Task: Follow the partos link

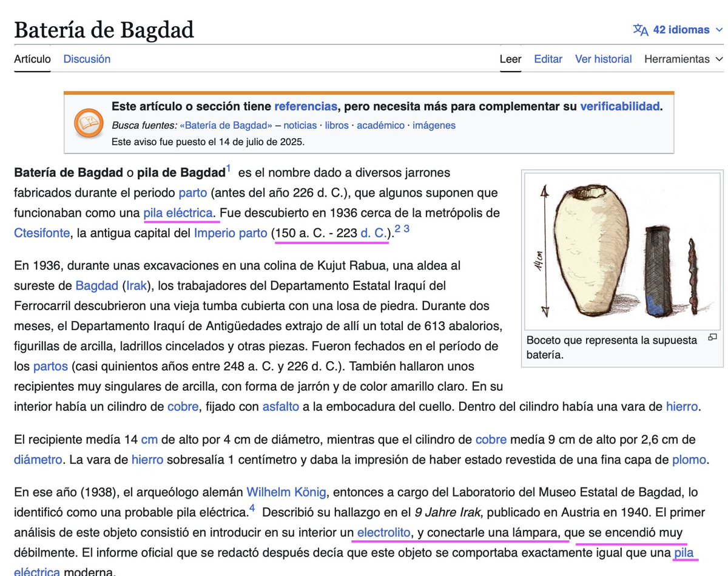Action: (x=50, y=367)
